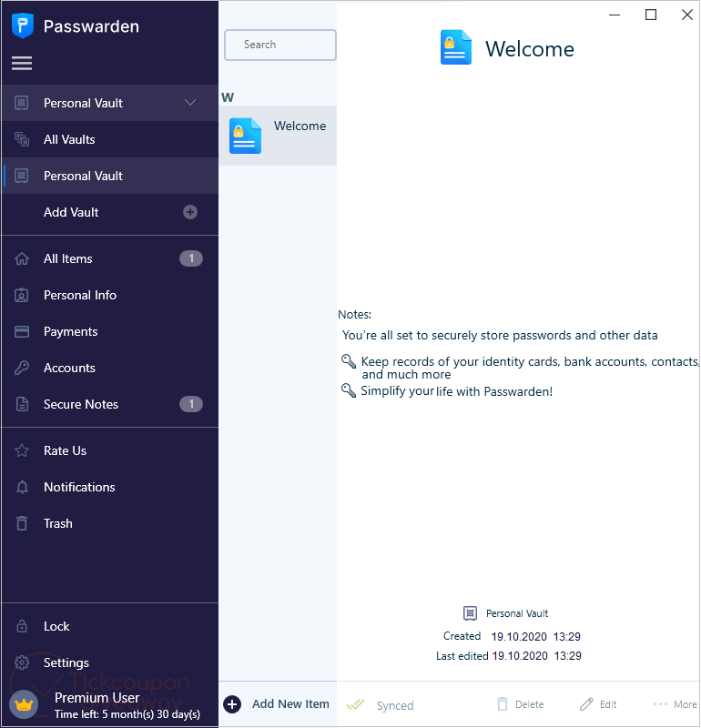Click the plus icon for Add New Item

pyautogui.click(x=232, y=703)
